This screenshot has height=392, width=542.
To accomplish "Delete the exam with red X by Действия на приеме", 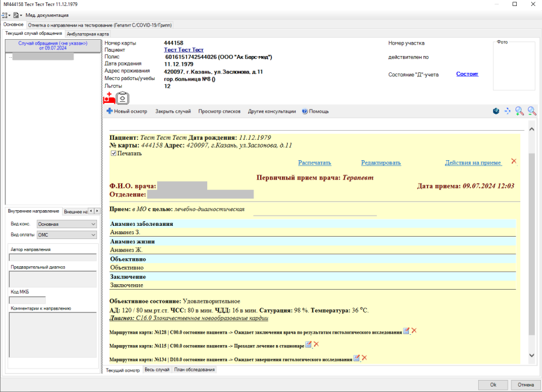I will tap(514, 161).
